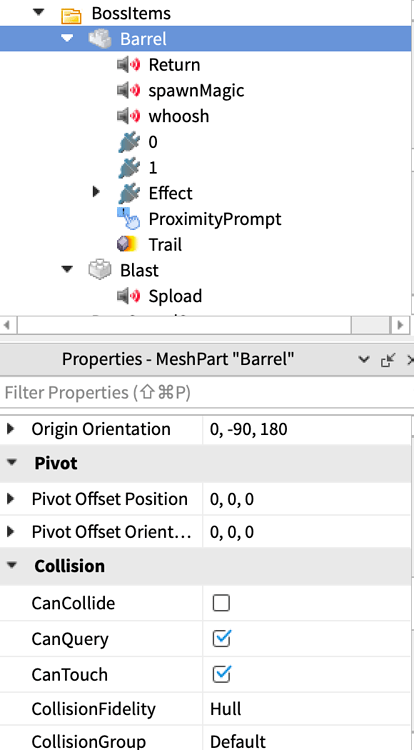Viewport: 414px width, 750px height.
Task: Collapse the Barrel tree node
Action: point(67,38)
